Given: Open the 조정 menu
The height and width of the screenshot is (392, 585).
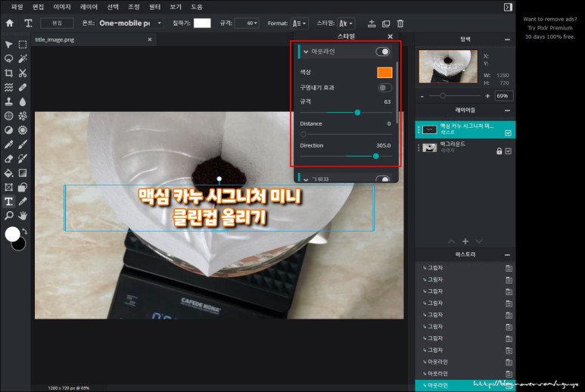Looking at the screenshot, I should [x=133, y=7].
